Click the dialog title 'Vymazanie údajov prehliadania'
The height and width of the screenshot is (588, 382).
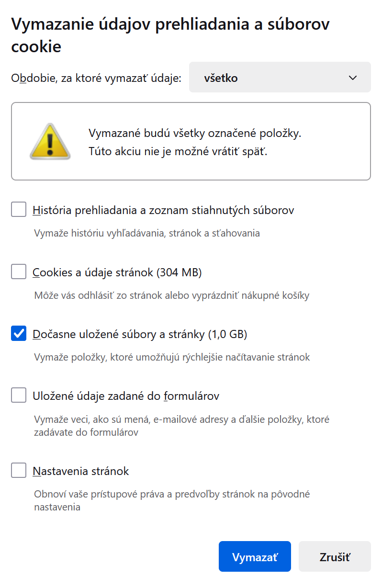(170, 35)
